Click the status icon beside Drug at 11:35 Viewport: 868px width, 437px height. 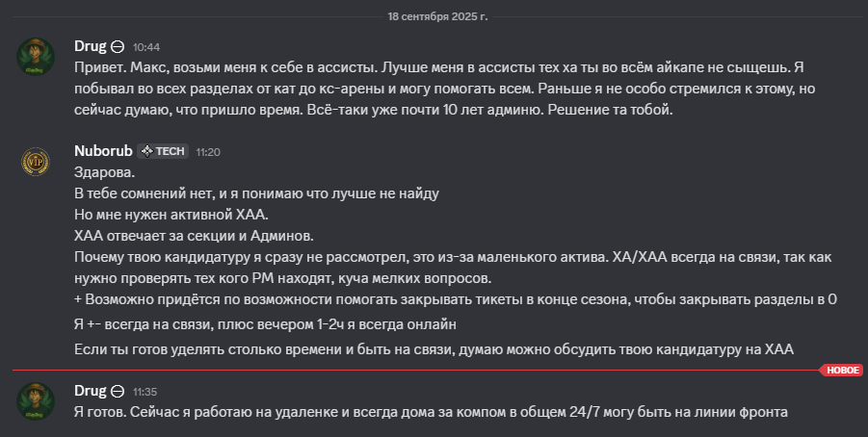(118, 392)
